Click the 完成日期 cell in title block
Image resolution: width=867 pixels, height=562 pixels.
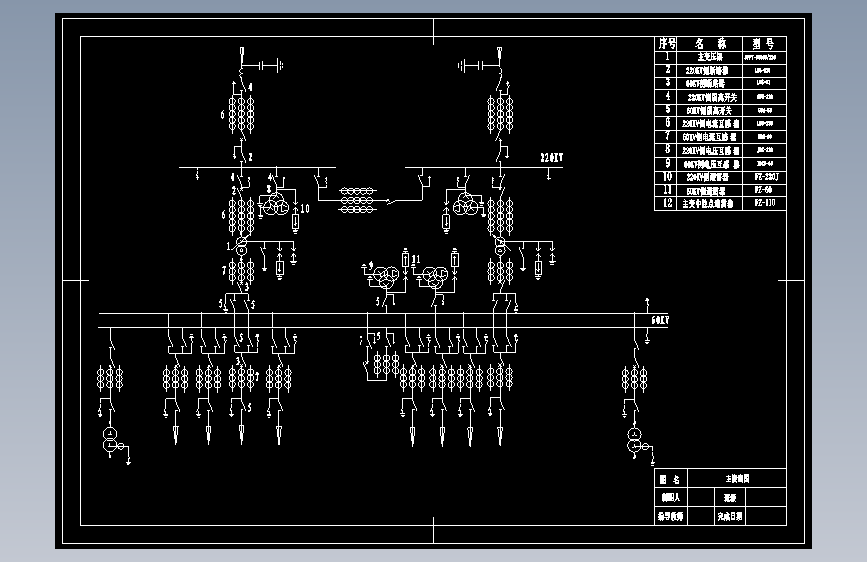730,517
